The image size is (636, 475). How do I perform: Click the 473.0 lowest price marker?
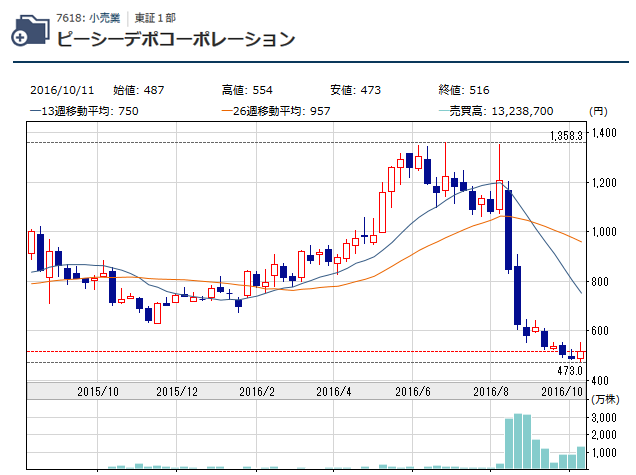(569, 370)
